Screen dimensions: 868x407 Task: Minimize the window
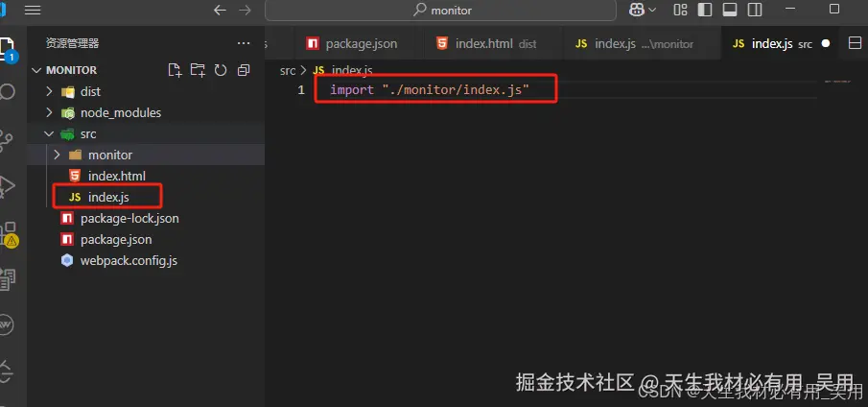(790, 9)
